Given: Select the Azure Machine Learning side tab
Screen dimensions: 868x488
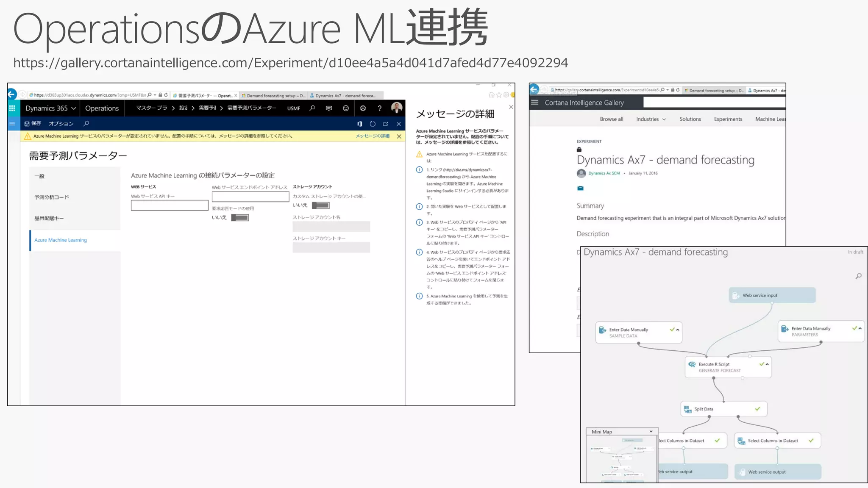Looking at the screenshot, I should (61, 240).
